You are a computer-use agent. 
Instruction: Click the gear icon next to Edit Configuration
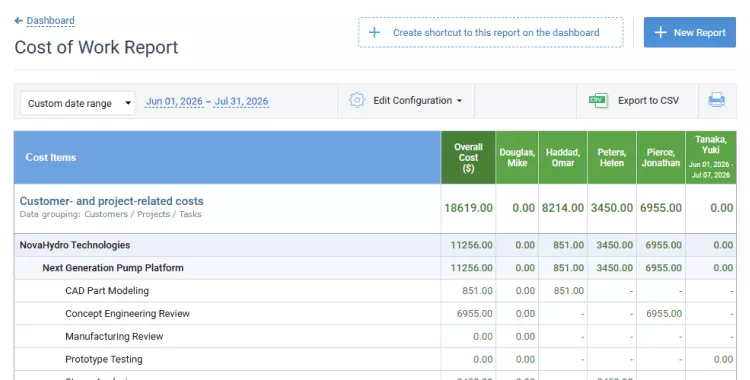click(357, 101)
